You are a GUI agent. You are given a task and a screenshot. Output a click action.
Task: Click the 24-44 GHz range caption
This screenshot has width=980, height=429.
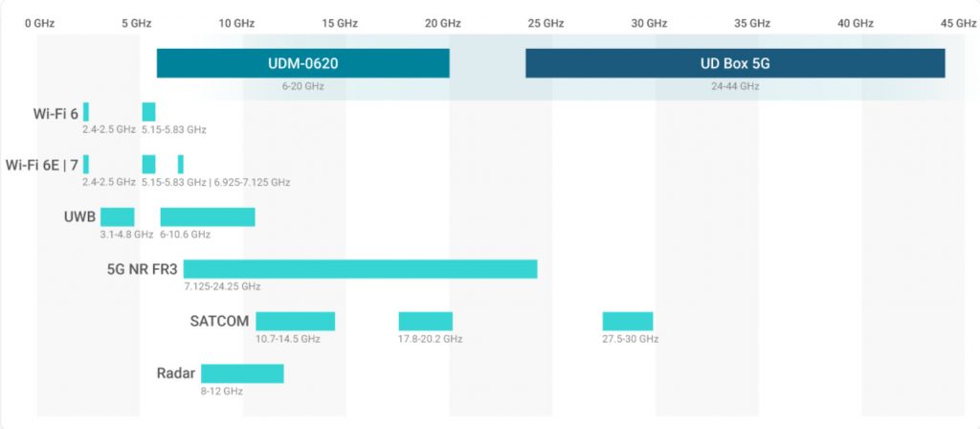point(735,86)
